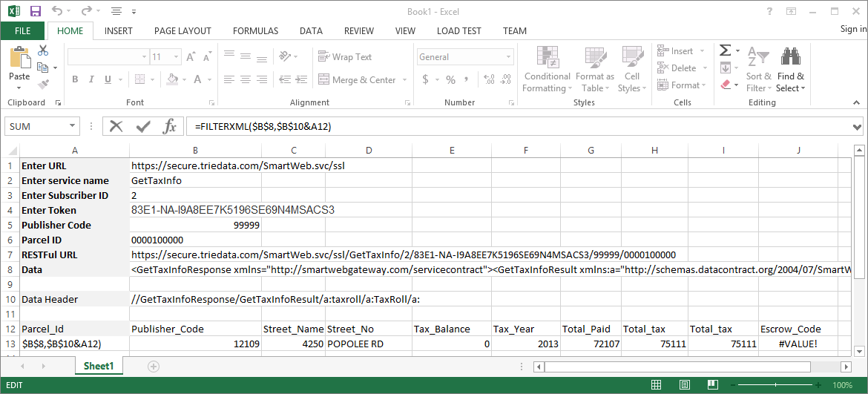Expand the formula bar
This screenshot has width=868, height=394.
858,126
